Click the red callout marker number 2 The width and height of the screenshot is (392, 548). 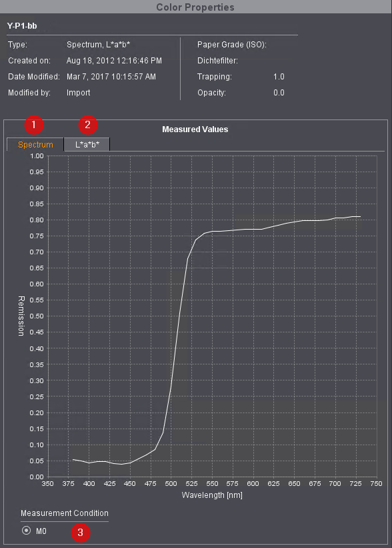[87, 124]
